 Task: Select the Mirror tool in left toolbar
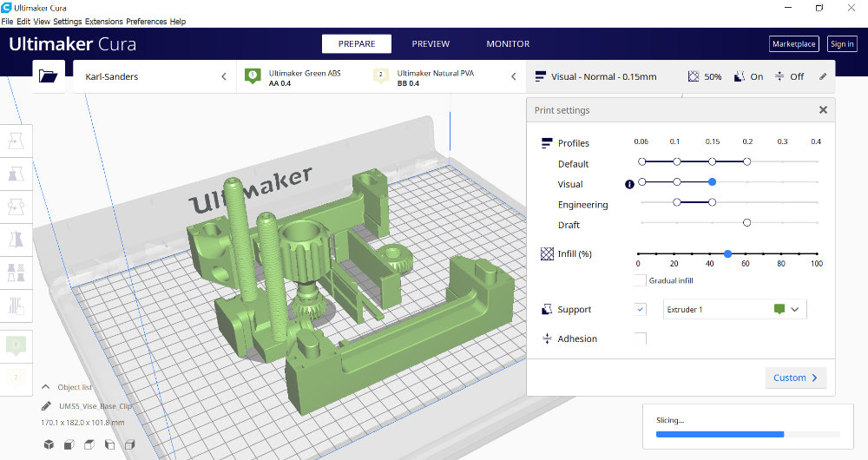point(16,240)
